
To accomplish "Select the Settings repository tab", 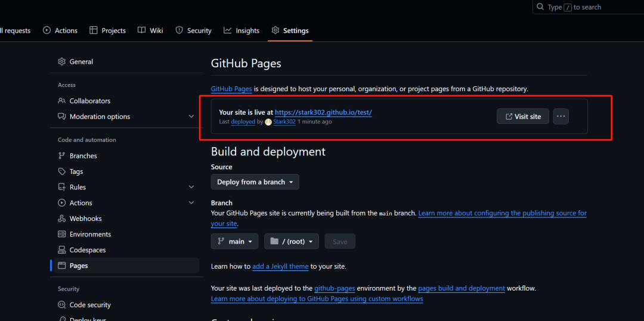I will pyautogui.click(x=290, y=30).
